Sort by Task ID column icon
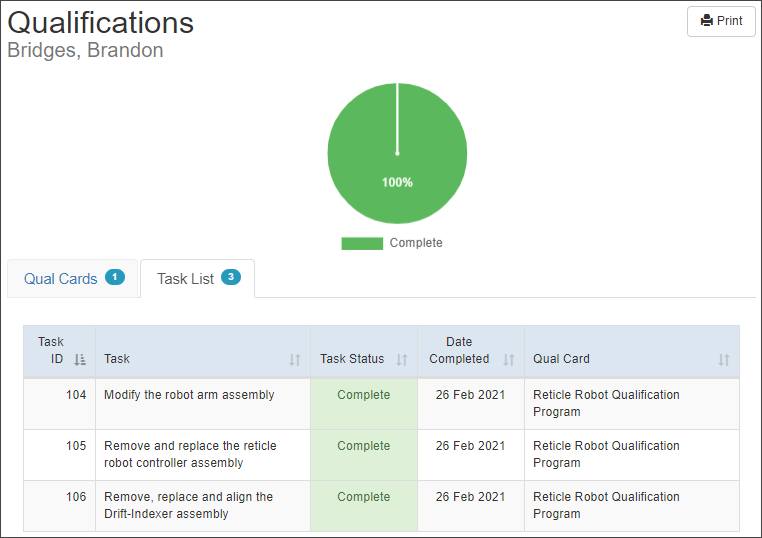Image resolution: width=762 pixels, height=538 pixels. click(80, 360)
